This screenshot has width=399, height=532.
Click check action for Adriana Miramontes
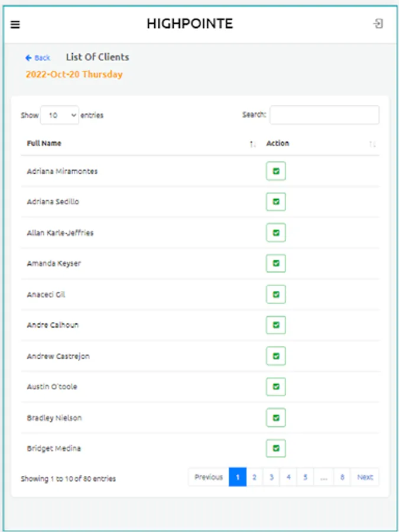click(276, 171)
